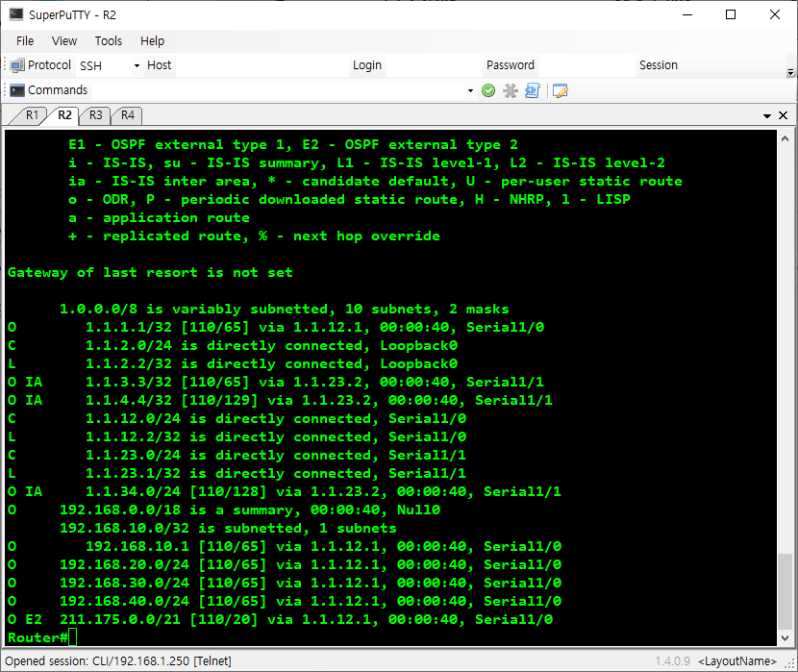
Task: Click the green send command icon
Action: click(488, 91)
